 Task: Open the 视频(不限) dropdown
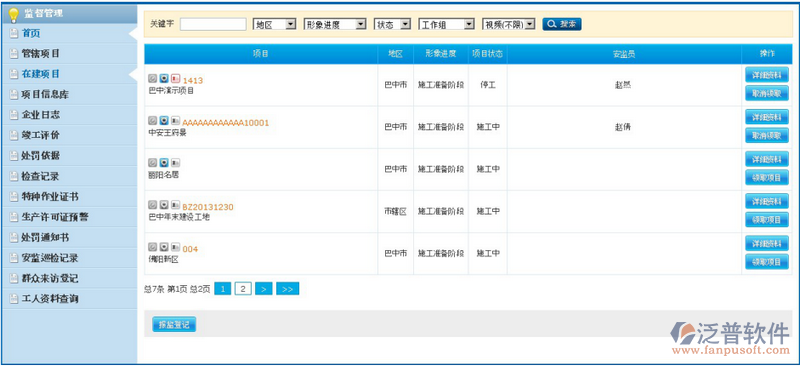pos(509,24)
